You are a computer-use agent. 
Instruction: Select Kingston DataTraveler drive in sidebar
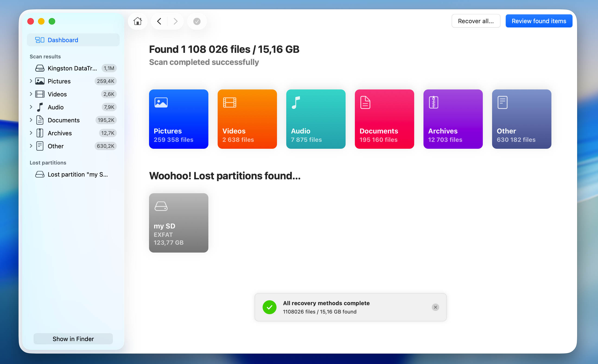73,68
